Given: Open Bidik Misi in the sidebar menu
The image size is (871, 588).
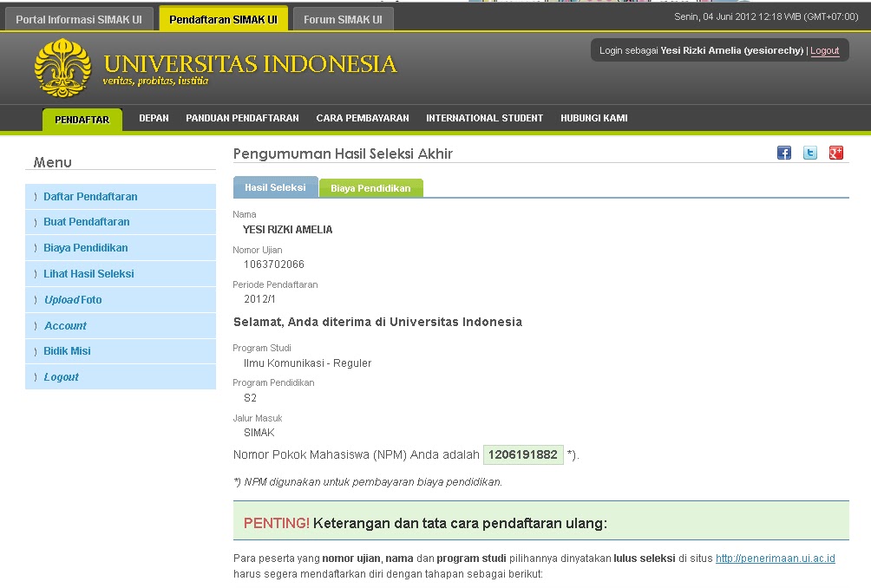Looking at the screenshot, I should (x=121, y=351).
